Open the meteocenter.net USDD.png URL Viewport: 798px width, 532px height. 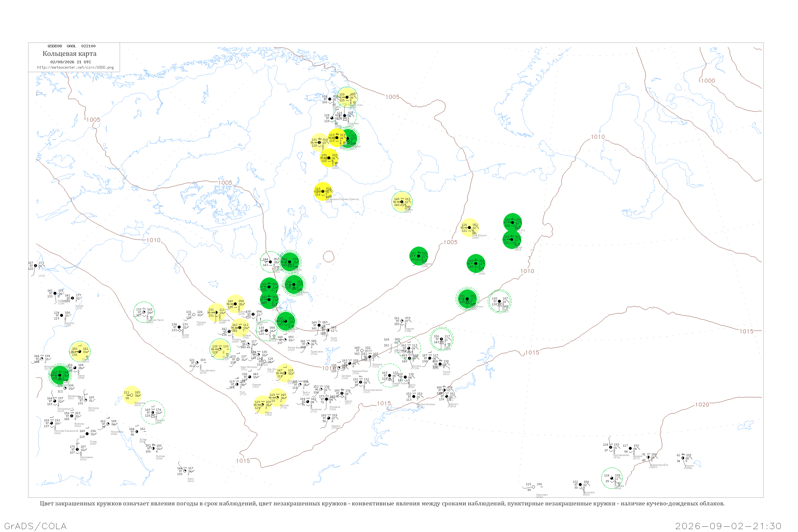[x=75, y=68]
